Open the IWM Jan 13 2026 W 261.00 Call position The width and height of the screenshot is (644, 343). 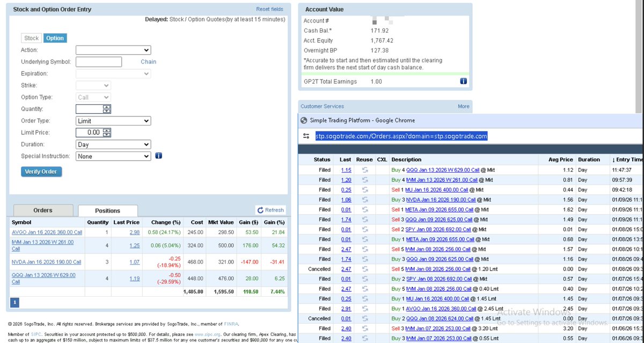(43, 245)
